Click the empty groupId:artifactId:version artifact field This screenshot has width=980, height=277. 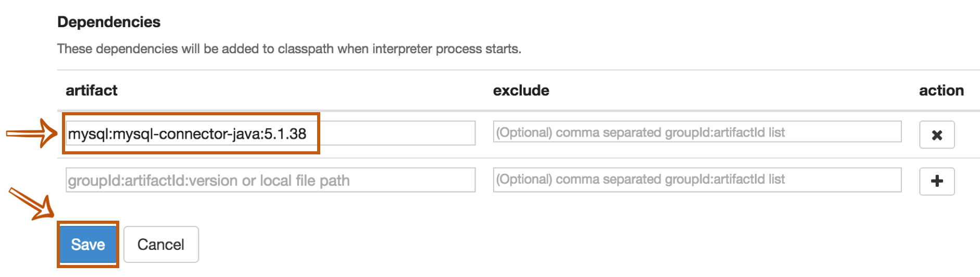click(270, 180)
